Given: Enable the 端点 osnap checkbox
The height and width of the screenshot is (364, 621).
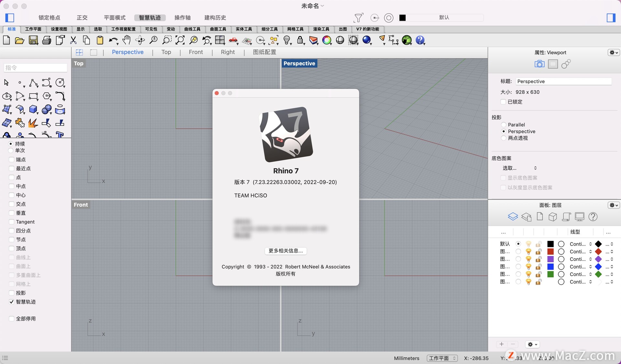Looking at the screenshot, I should tap(12, 160).
